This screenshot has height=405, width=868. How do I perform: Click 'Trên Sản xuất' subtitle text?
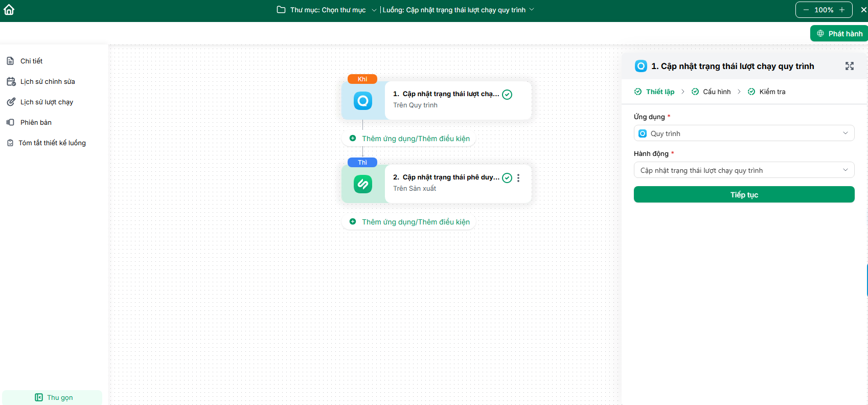pyautogui.click(x=415, y=188)
